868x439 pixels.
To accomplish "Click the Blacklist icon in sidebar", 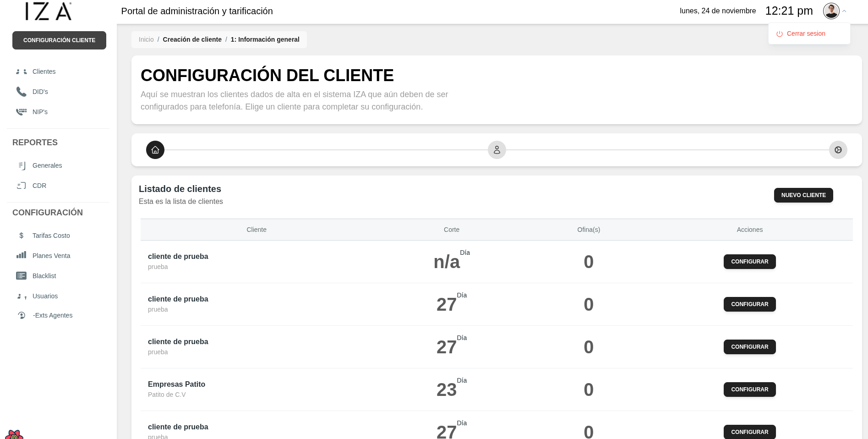I will point(21,276).
